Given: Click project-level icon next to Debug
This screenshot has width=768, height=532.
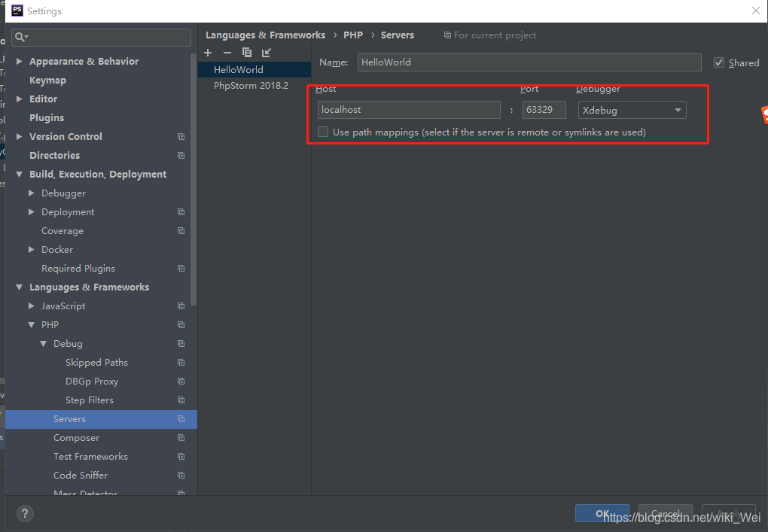Looking at the screenshot, I should pyautogui.click(x=181, y=344).
